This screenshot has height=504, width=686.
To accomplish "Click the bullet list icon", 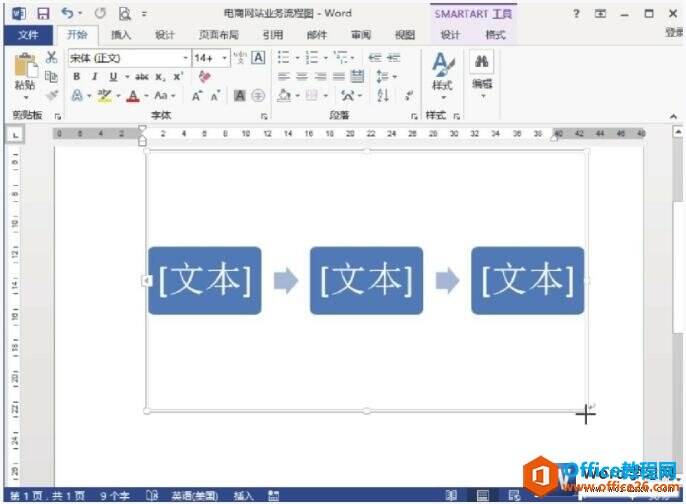I will 284,57.
